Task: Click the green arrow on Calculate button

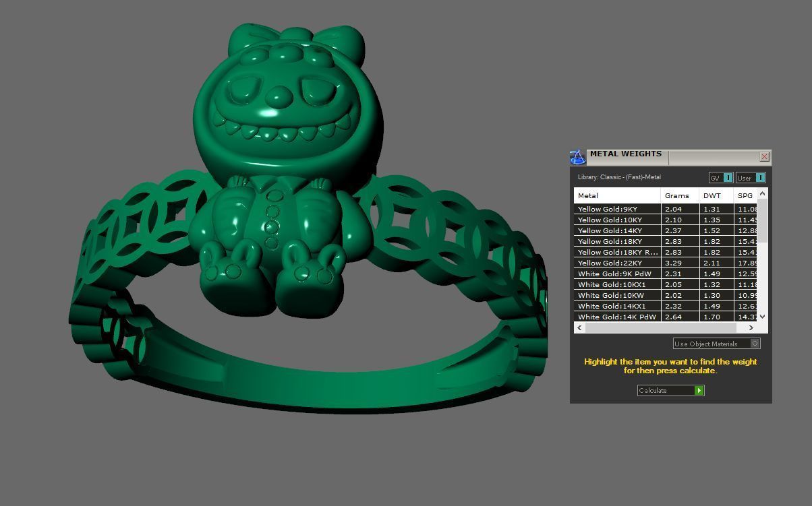Action: [x=699, y=391]
